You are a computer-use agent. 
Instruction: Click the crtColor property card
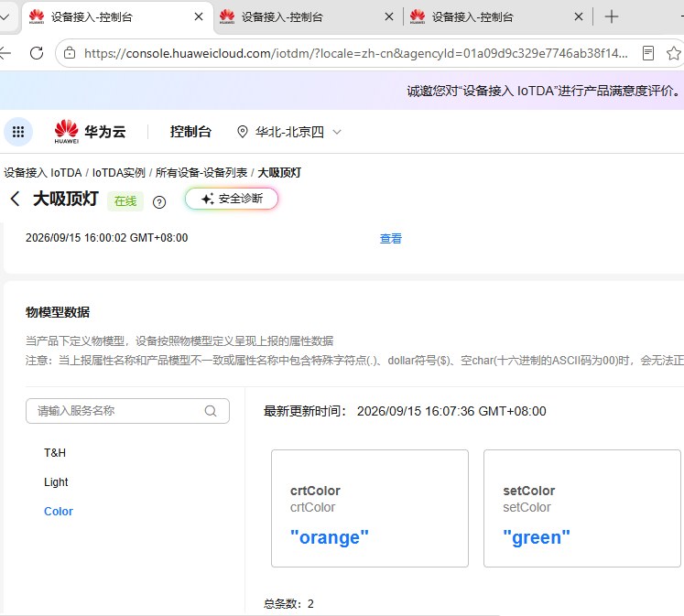(x=370, y=508)
